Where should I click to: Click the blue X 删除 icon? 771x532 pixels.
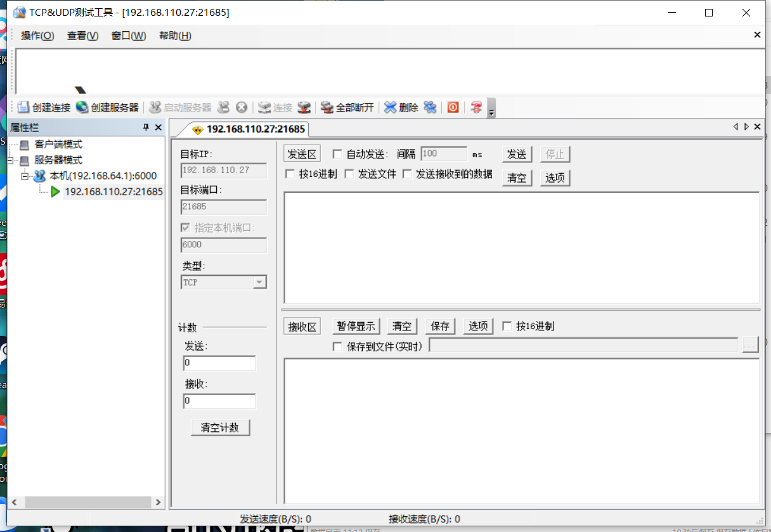tap(390, 107)
